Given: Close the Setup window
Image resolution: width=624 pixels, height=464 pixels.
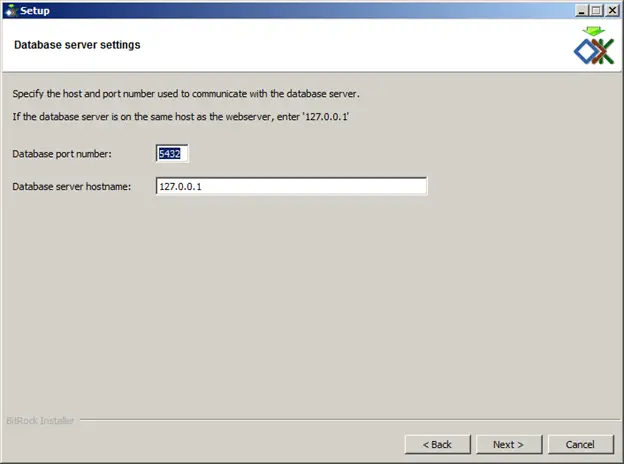Looking at the screenshot, I should [612, 10].
